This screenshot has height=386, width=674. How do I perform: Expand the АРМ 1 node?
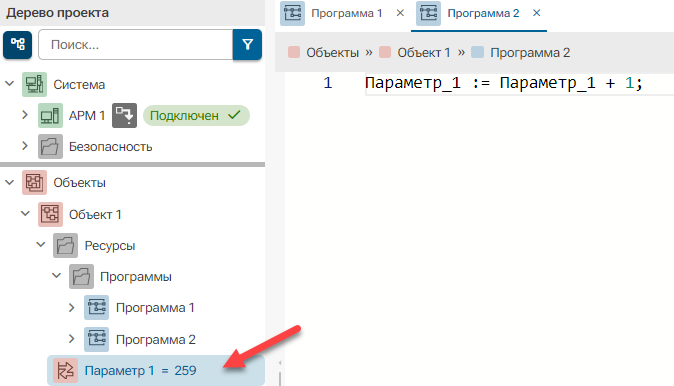click(x=25, y=115)
